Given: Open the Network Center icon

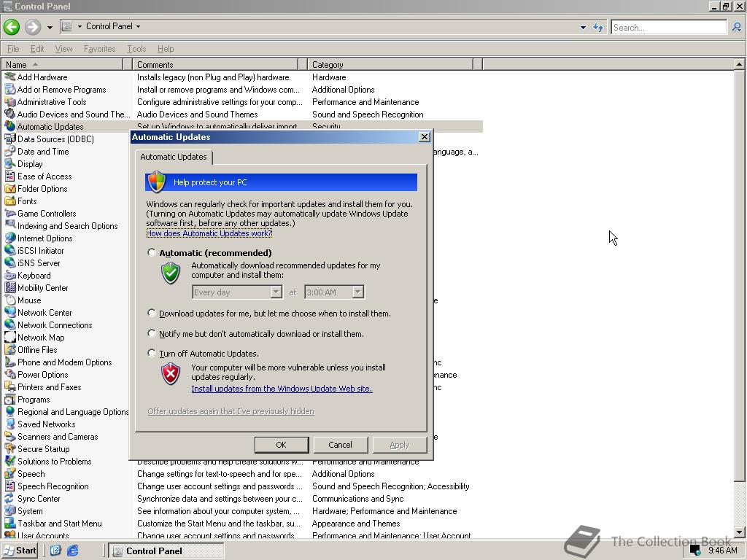Looking at the screenshot, I should (10, 312).
